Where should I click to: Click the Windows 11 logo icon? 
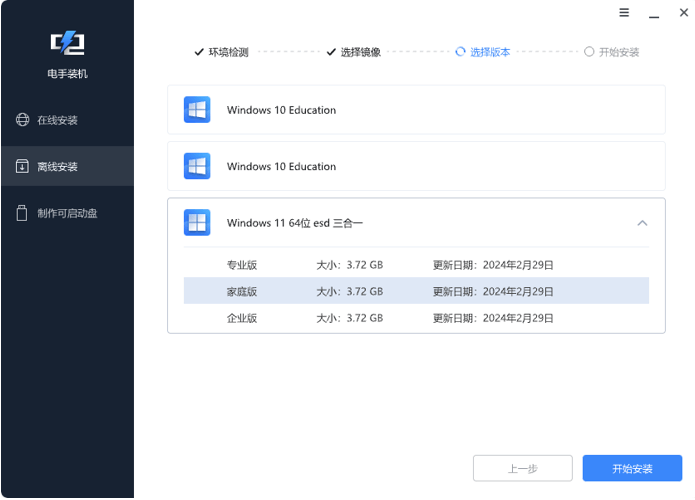pyautogui.click(x=197, y=223)
